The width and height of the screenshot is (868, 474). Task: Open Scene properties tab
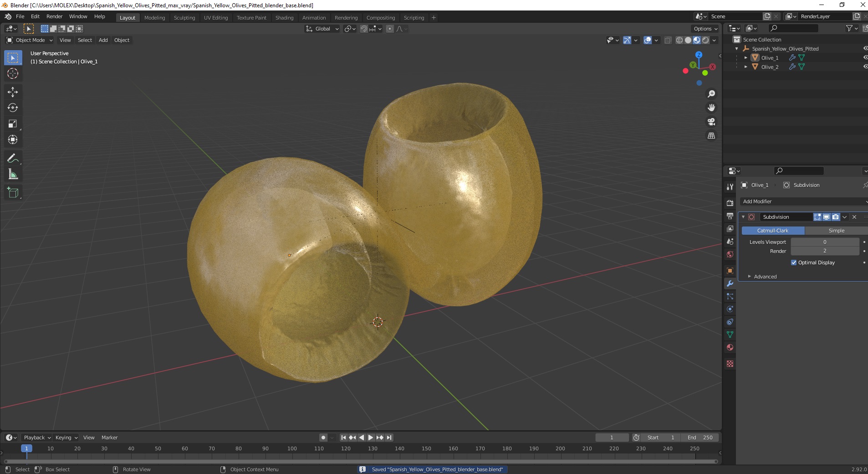tap(730, 241)
